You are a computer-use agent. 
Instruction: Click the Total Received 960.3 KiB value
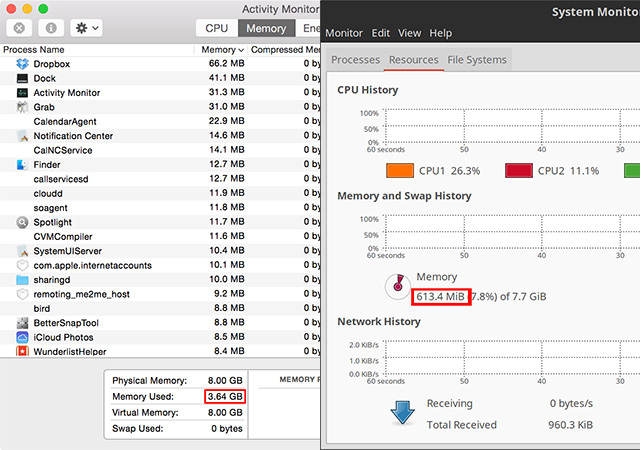click(x=570, y=425)
